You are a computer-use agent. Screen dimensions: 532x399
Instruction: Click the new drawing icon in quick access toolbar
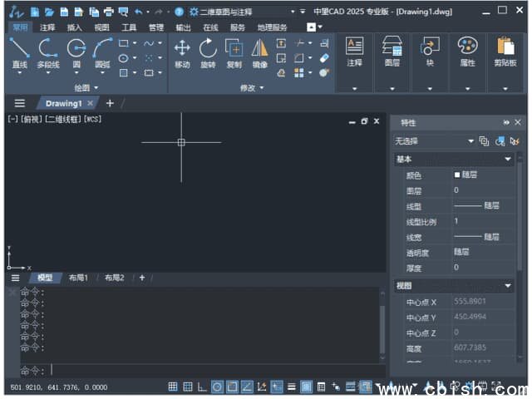point(35,12)
